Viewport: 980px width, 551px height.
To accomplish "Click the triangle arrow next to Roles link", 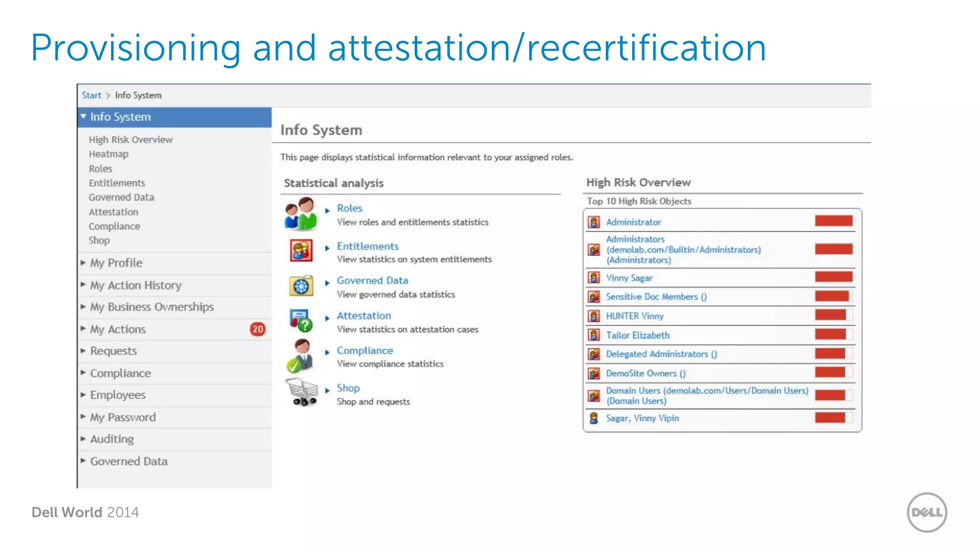I will coord(327,210).
